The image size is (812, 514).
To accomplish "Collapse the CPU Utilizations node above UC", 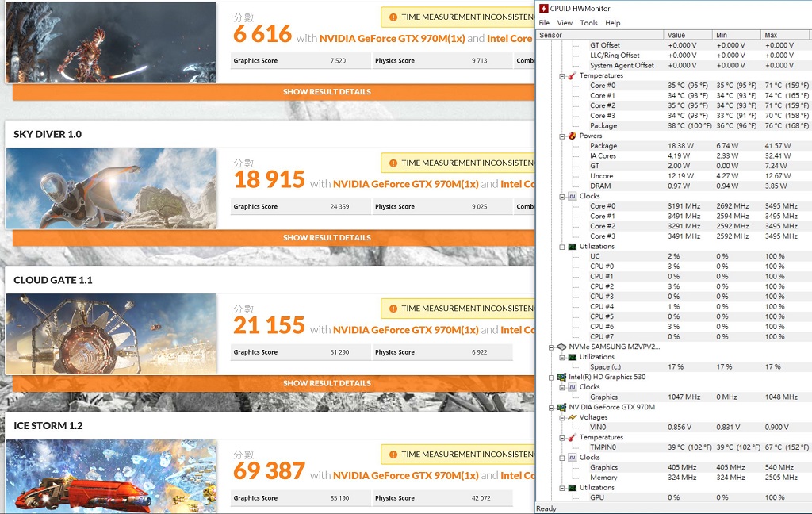I will coord(562,247).
